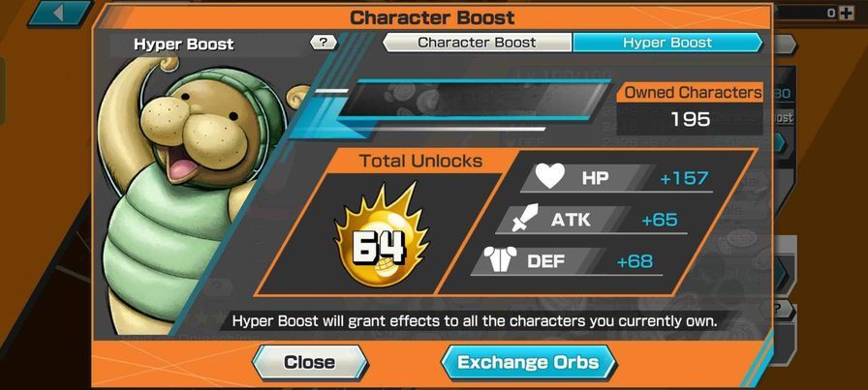Tap the golden orb showing 64
868x390 pixels.
381,237
